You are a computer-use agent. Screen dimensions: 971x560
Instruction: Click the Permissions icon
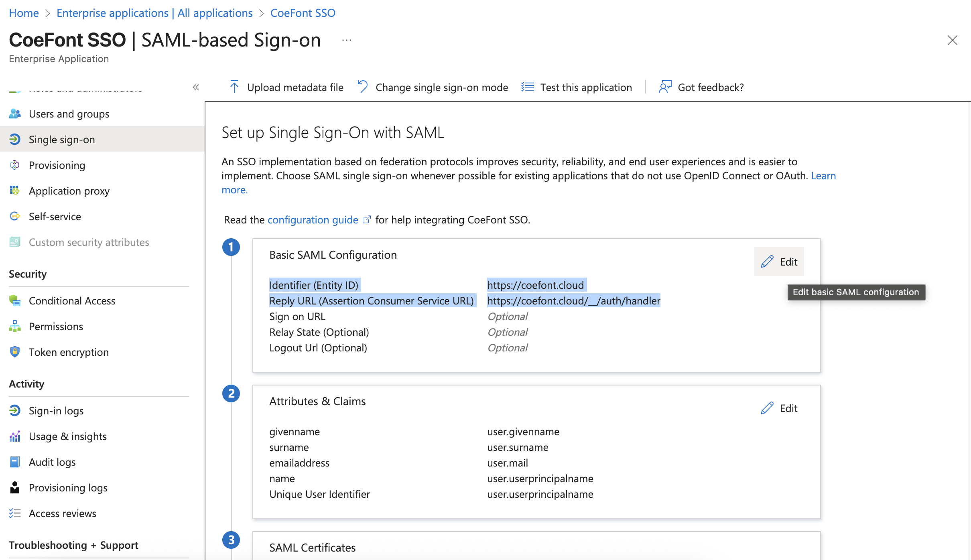pyautogui.click(x=15, y=327)
